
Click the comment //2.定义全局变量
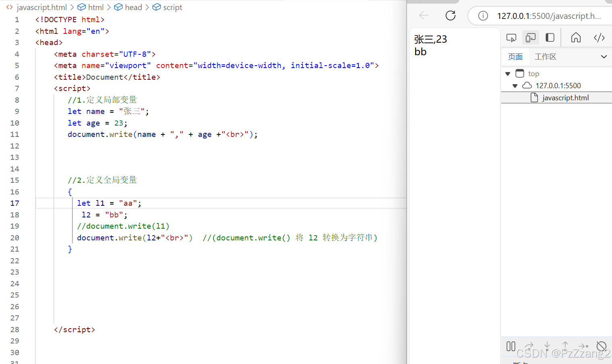coord(102,180)
